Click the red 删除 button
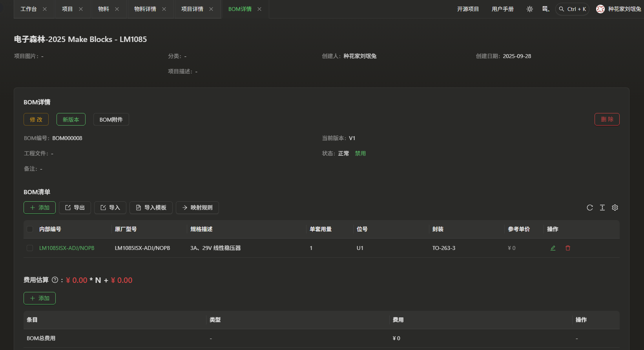The image size is (644, 350). (607, 119)
